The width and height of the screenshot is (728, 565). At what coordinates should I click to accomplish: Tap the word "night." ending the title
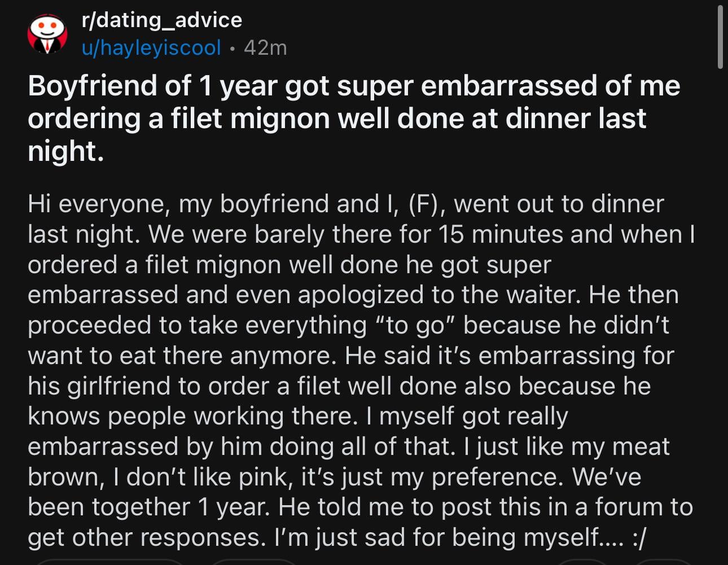[x=66, y=151]
